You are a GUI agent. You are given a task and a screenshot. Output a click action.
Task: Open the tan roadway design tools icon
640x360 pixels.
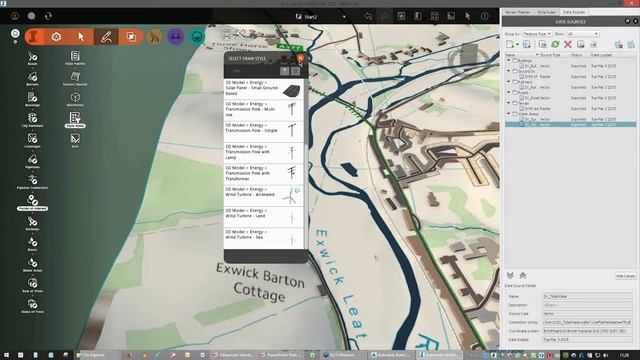pos(154,37)
